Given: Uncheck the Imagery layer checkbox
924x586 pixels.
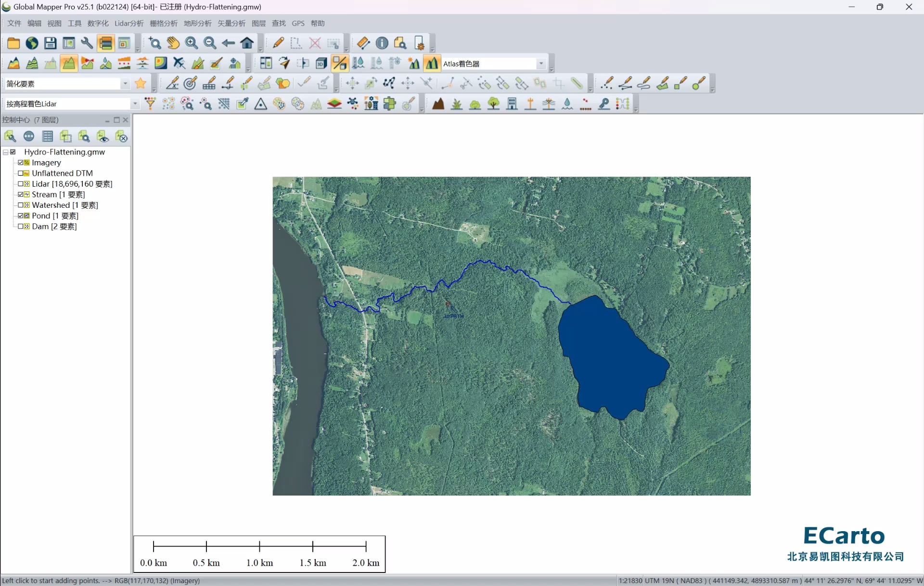Looking at the screenshot, I should coord(21,163).
